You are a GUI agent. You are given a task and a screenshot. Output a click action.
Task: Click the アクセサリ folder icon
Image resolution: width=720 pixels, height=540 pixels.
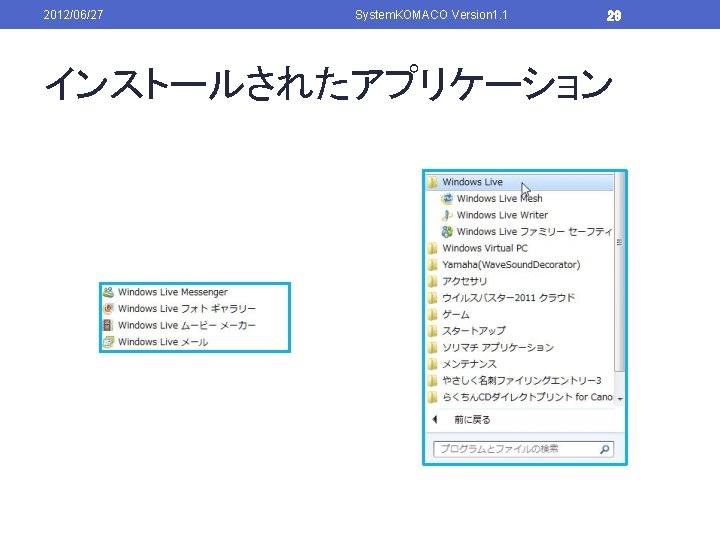(x=432, y=281)
